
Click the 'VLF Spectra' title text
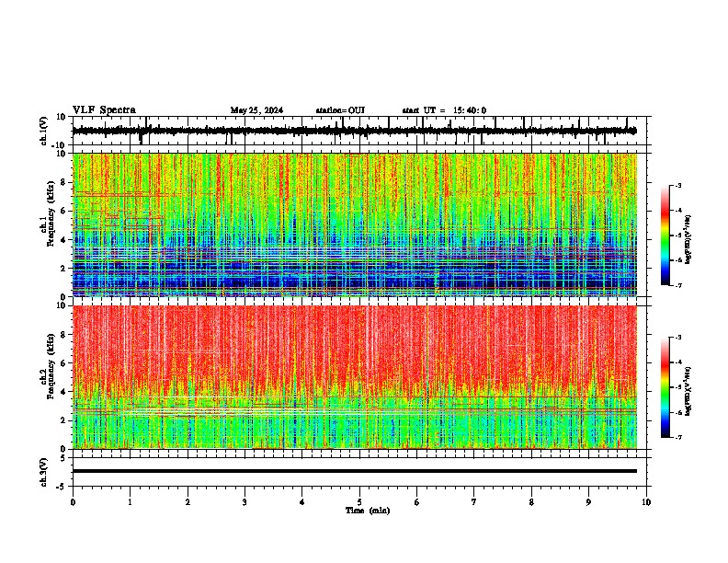tap(104, 110)
